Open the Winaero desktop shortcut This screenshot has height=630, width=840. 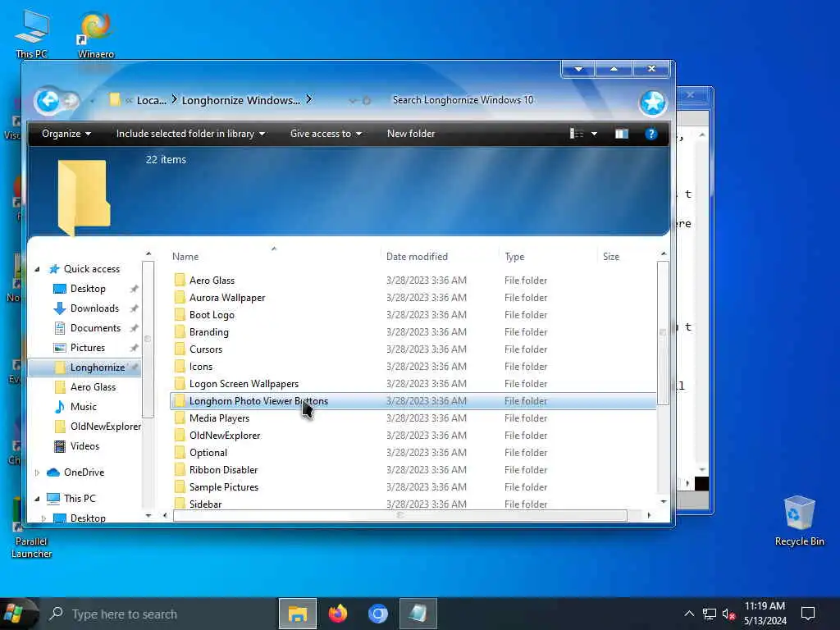tap(96, 34)
